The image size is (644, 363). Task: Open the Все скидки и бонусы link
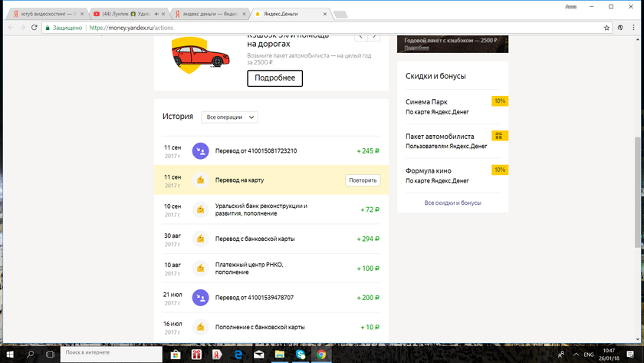tap(452, 203)
